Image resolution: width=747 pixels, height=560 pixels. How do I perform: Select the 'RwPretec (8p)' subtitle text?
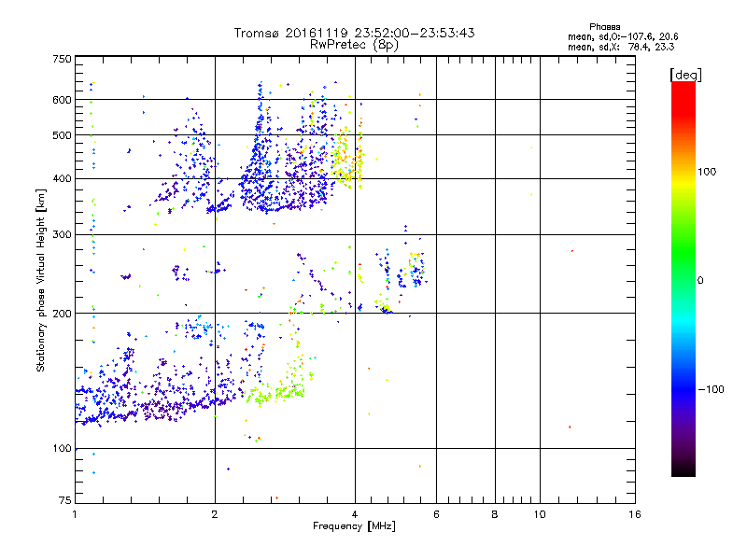coord(354,45)
